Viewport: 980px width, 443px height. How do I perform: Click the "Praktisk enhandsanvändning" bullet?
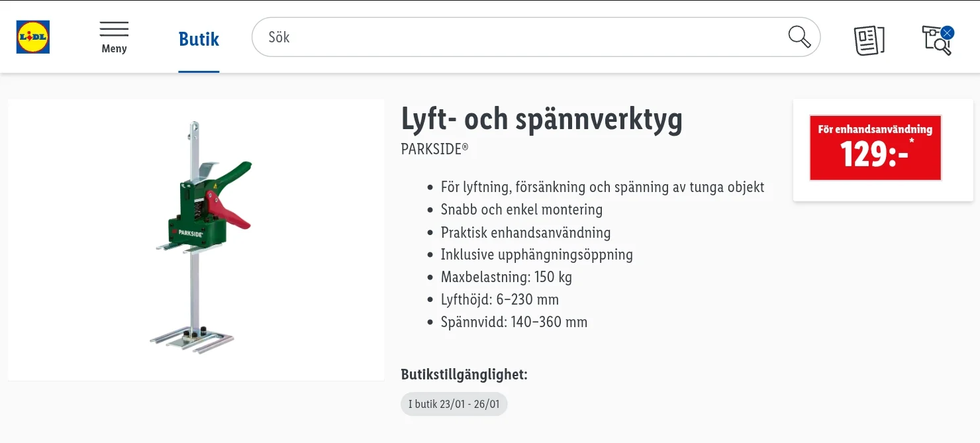[x=525, y=232]
